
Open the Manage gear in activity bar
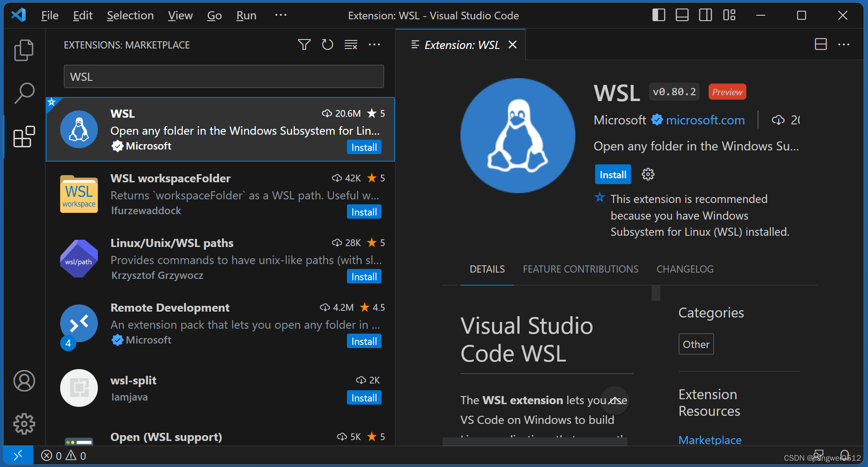point(24,424)
